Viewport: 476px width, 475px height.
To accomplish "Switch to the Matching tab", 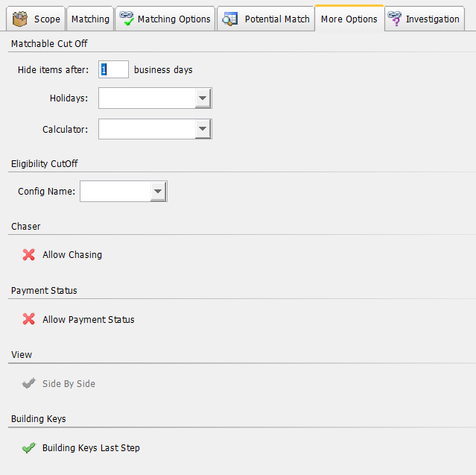I will (90, 19).
